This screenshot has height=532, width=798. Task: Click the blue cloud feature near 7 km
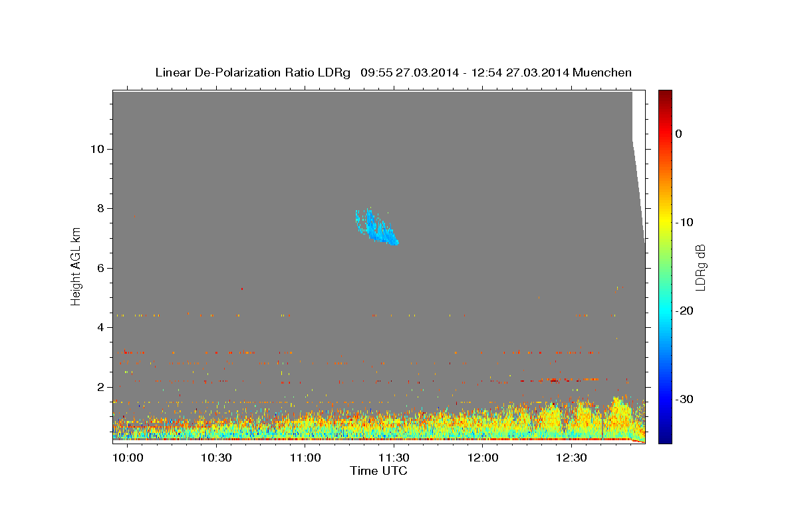[376, 227]
